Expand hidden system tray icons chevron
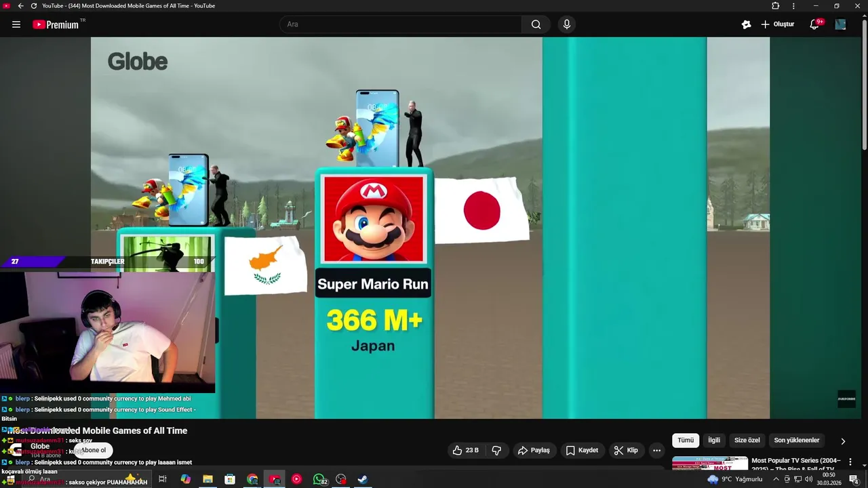The image size is (868, 488). coord(776,479)
